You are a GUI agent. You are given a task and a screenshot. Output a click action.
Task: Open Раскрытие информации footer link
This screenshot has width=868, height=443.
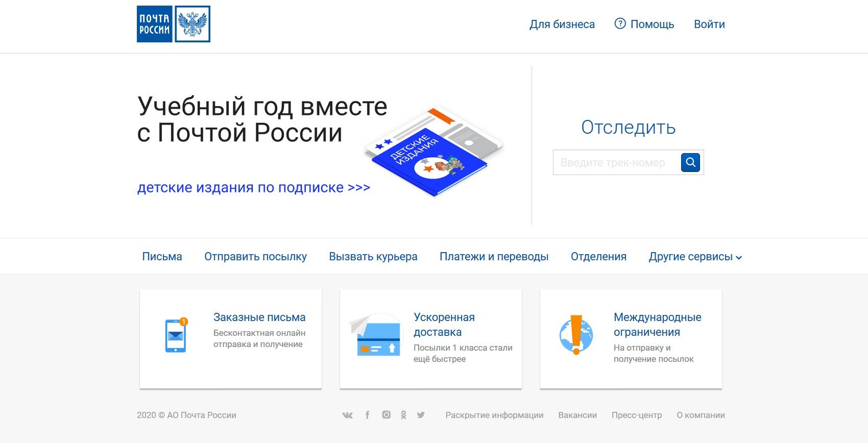tap(494, 415)
